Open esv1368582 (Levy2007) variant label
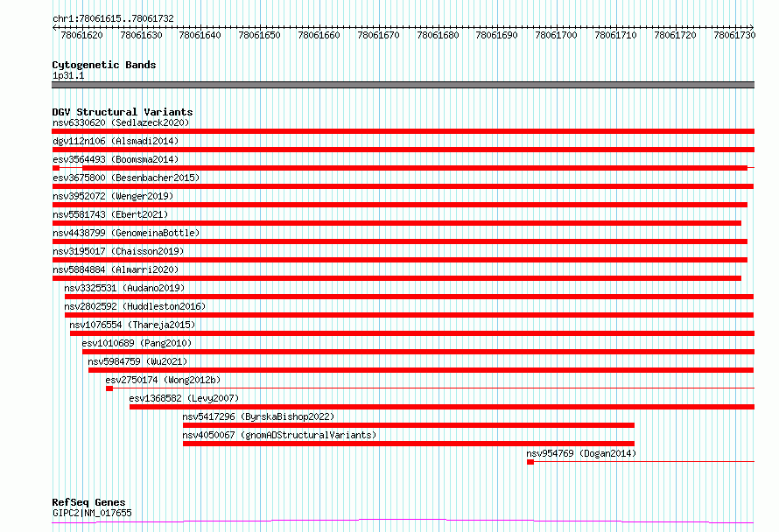The height and width of the screenshot is (532, 779). click(184, 398)
